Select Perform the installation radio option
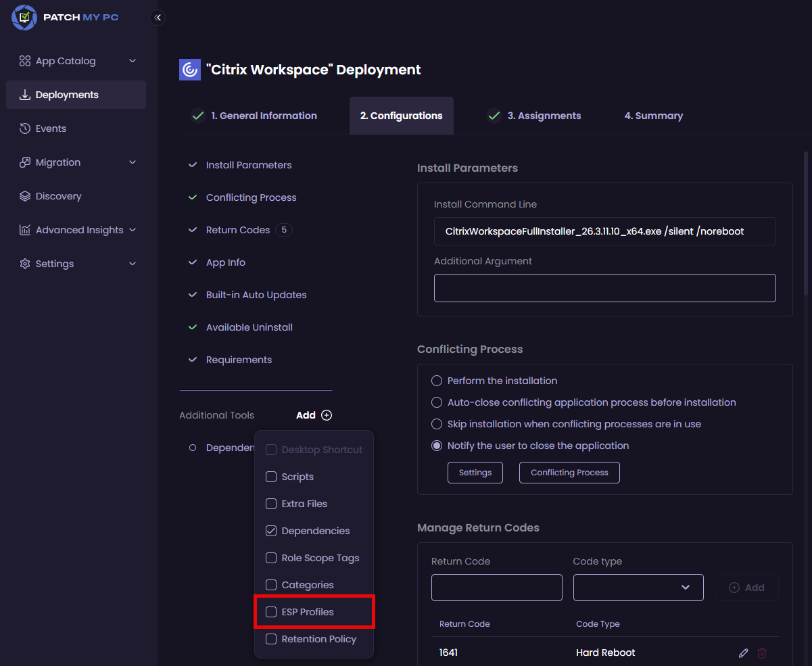Viewport: 812px width, 666px height. (x=437, y=381)
